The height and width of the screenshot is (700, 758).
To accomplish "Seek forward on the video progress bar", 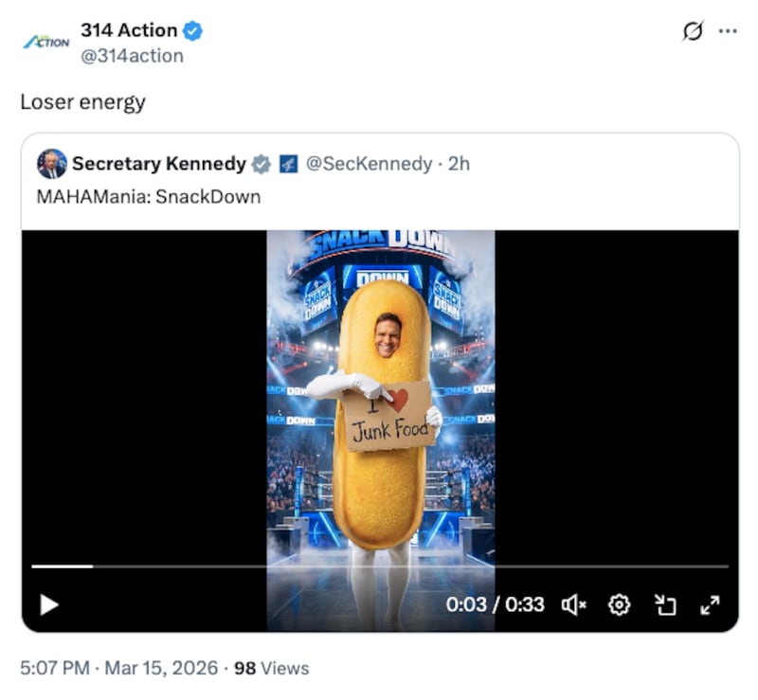I will [x=379, y=568].
